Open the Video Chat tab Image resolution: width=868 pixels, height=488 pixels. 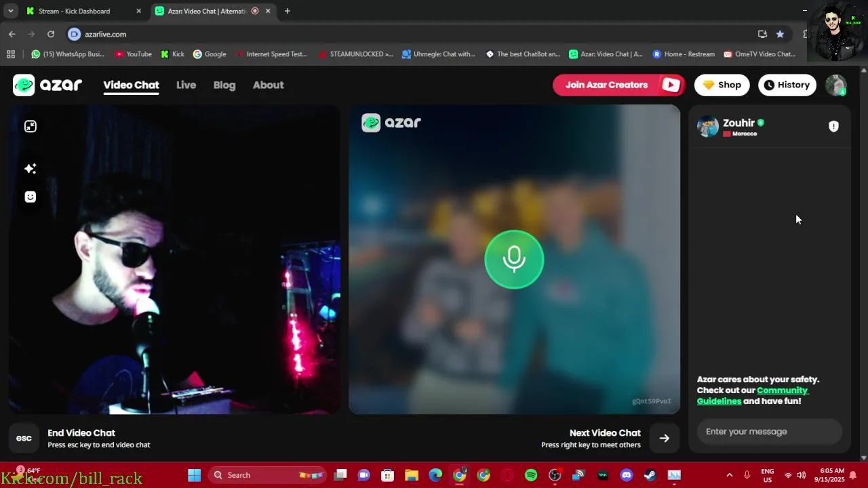pyautogui.click(x=131, y=85)
